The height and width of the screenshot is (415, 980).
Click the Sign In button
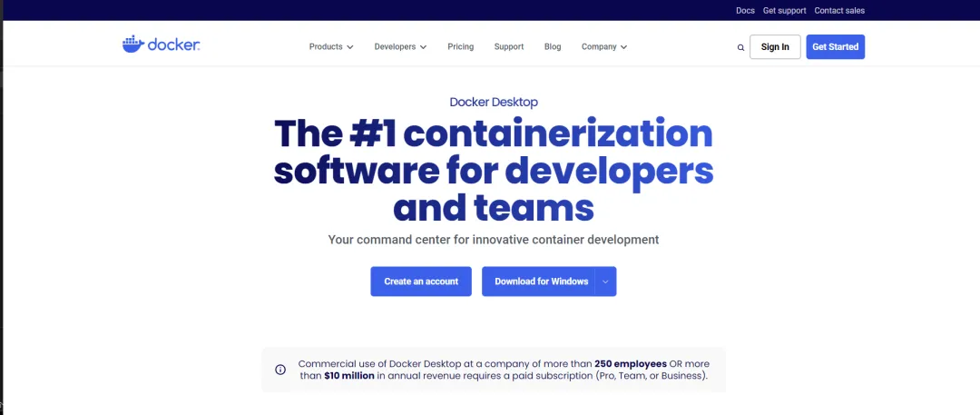pyautogui.click(x=775, y=47)
